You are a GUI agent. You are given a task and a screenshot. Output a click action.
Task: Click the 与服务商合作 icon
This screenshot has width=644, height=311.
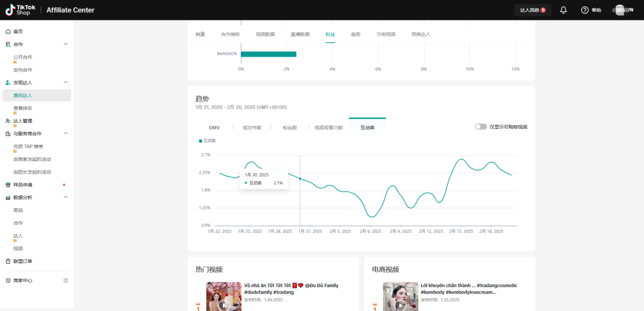point(8,134)
